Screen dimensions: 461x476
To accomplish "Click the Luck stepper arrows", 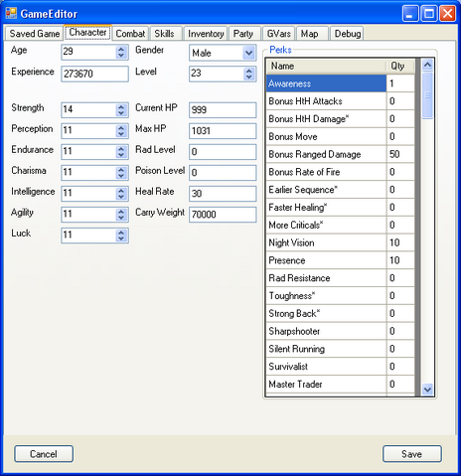I will [x=121, y=236].
